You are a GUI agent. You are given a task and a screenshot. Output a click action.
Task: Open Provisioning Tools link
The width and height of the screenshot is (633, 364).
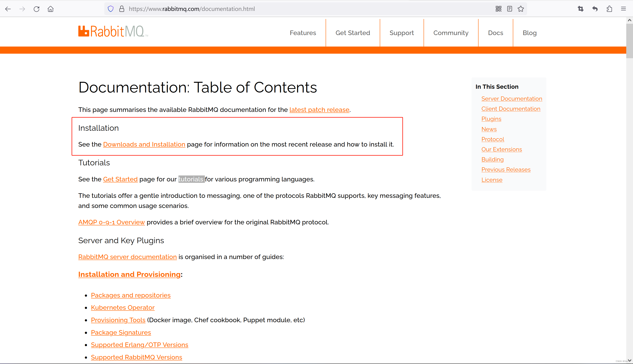click(118, 320)
